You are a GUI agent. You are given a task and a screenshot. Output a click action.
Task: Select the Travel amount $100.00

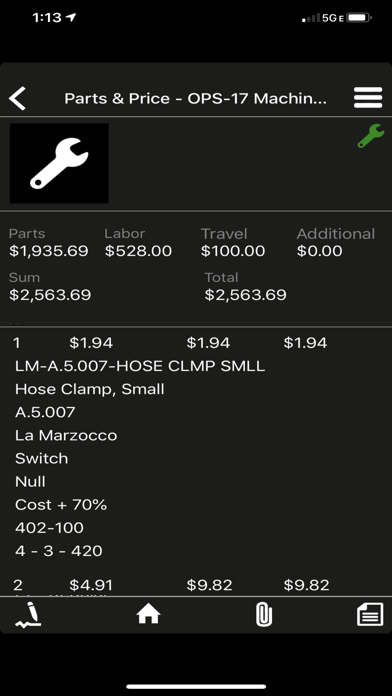(x=233, y=251)
